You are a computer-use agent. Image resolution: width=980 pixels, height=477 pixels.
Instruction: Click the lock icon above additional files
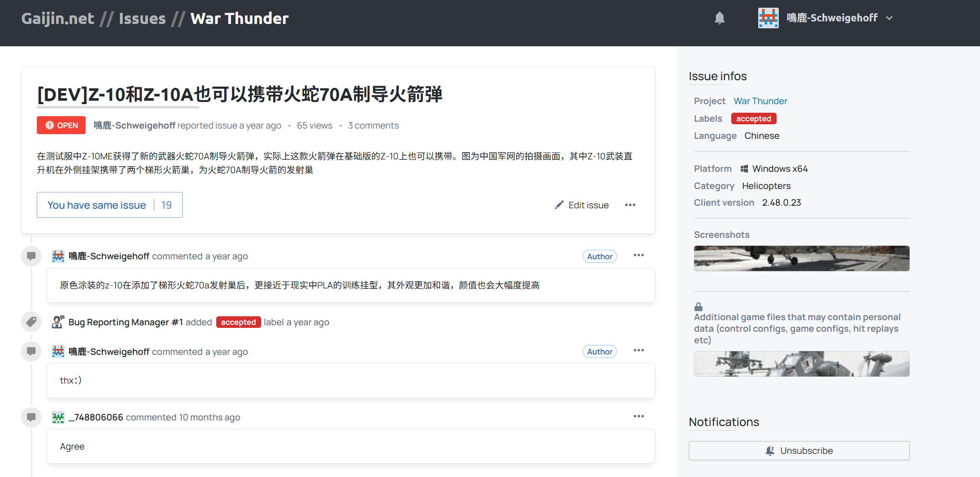tap(698, 306)
